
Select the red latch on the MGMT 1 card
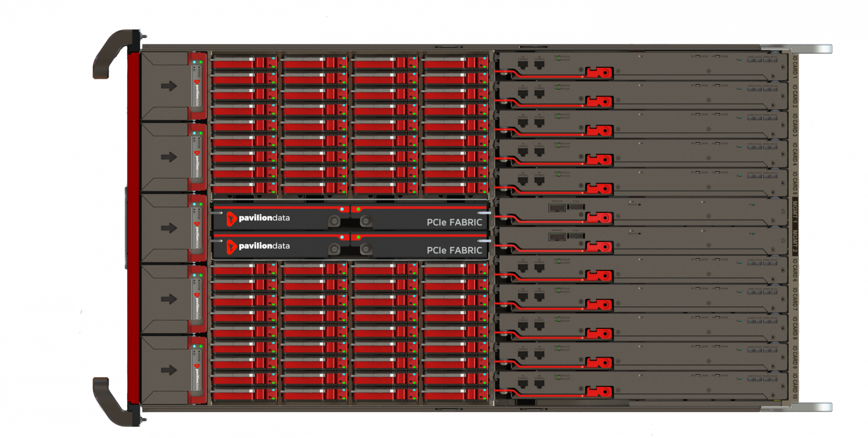(x=599, y=218)
